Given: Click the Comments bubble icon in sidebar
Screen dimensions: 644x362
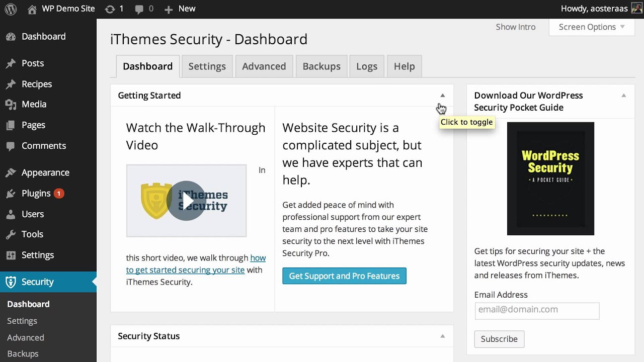Looking at the screenshot, I should (x=11, y=146).
